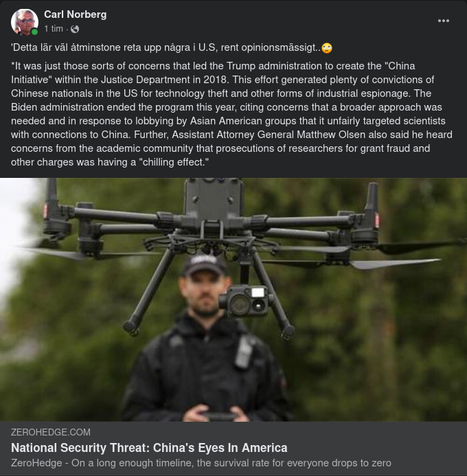Click the Swedish caption starting 'Detta lär väl'

(172, 47)
